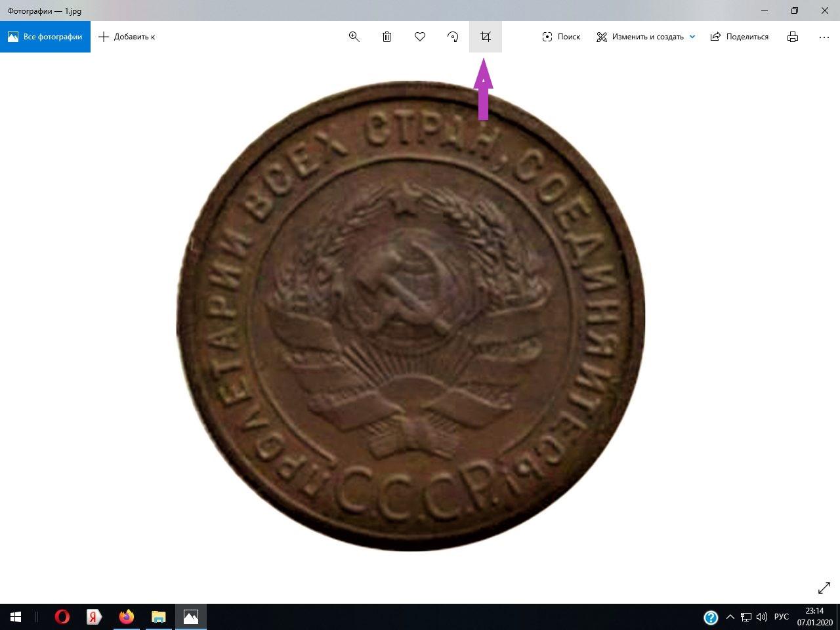Print the photo with printer icon
840x630 pixels.
[x=793, y=37]
